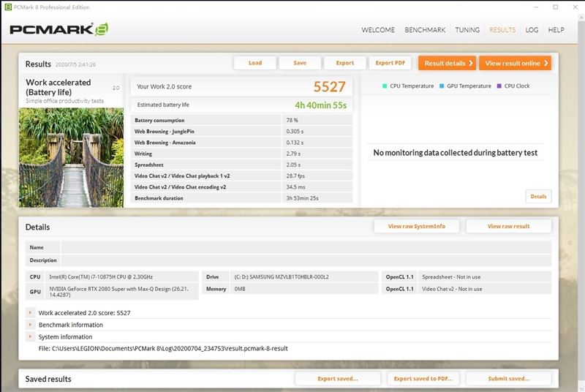Viewport: 585px width, 392px height.
Task: Click the Drive value SAMSUNG MZVLB1T0HBLR
Action: tap(282, 276)
